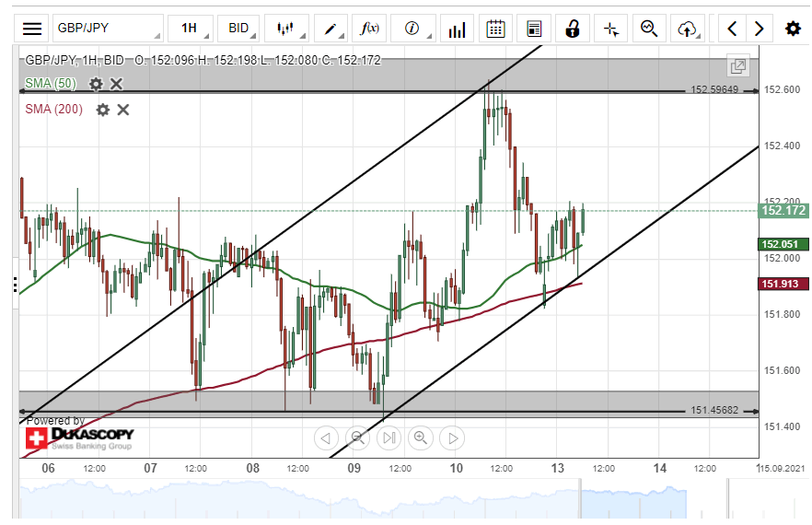Open SMA (200) indicator settings gear
The height and width of the screenshot is (525, 812).
pos(103,110)
